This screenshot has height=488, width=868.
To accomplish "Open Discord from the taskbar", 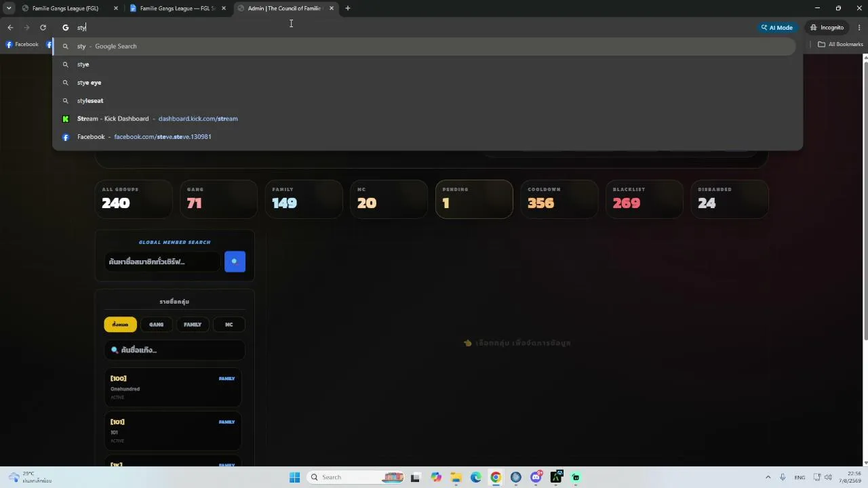I will [x=536, y=477].
